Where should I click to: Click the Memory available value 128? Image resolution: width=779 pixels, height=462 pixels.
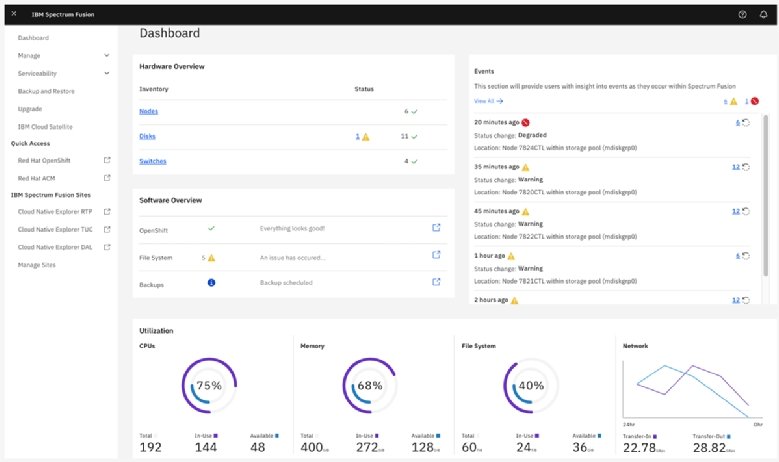pyautogui.click(x=423, y=448)
